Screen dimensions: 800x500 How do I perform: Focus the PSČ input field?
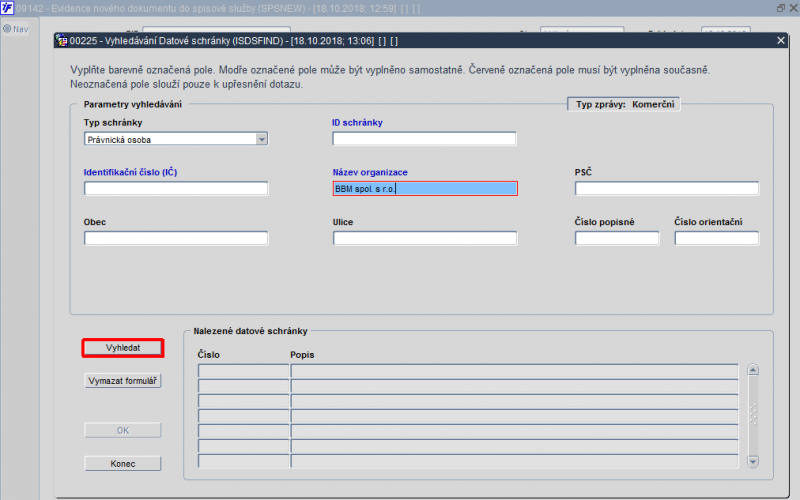667,189
